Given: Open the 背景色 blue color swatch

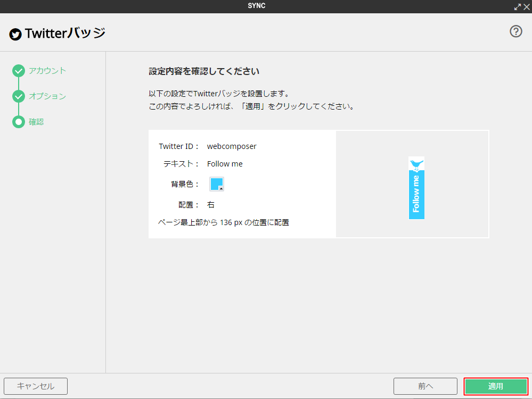Looking at the screenshot, I should point(217,184).
